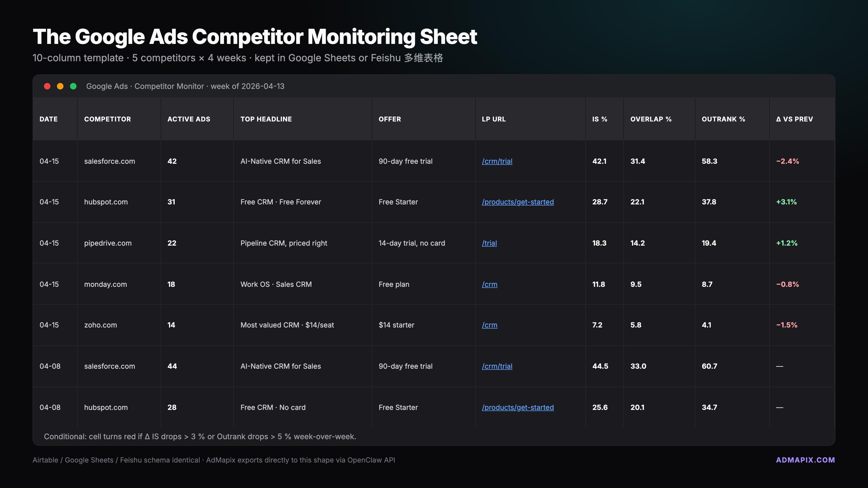Select salesforce's −2.4% delta cell
The height and width of the screenshot is (488, 868).
787,161
